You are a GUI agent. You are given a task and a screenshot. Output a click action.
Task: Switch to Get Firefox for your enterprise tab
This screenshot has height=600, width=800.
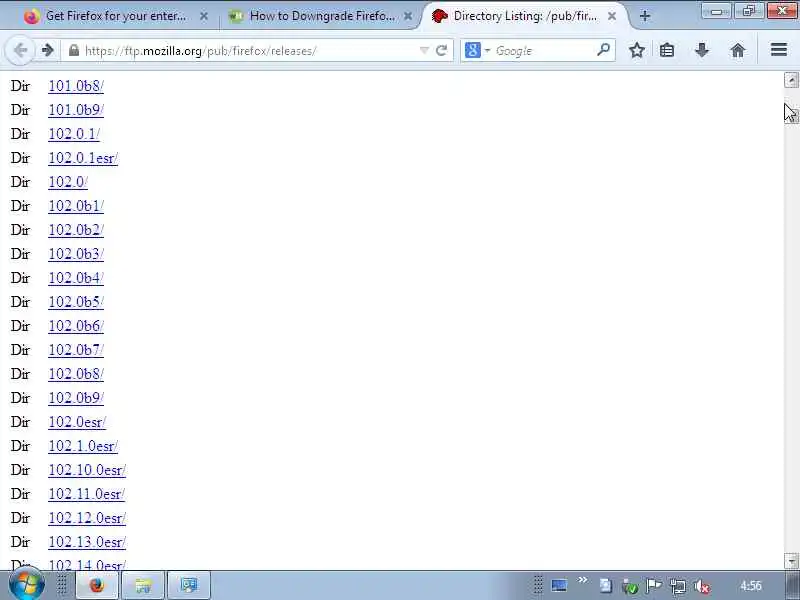[x=116, y=16]
